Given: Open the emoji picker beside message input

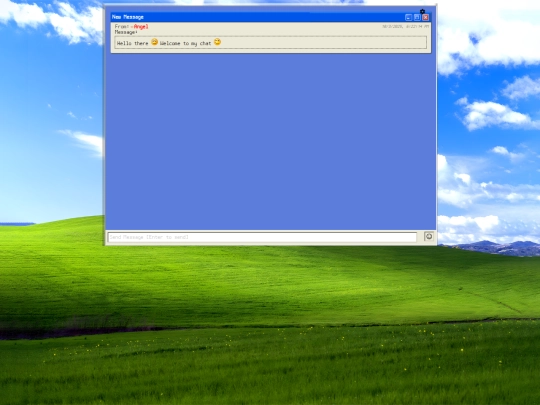Looking at the screenshot, I should (429, 236).
